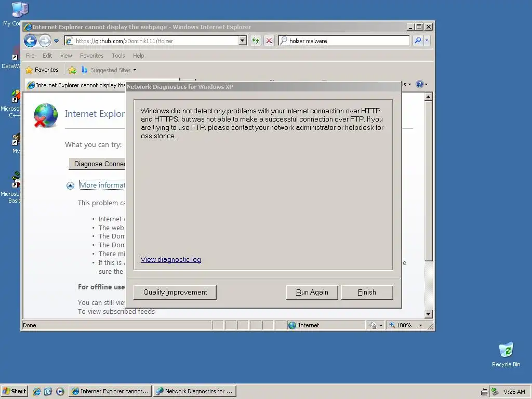
Task: Click Finish in Network Diagnostics dialog
Action: (x=367, y=292)
